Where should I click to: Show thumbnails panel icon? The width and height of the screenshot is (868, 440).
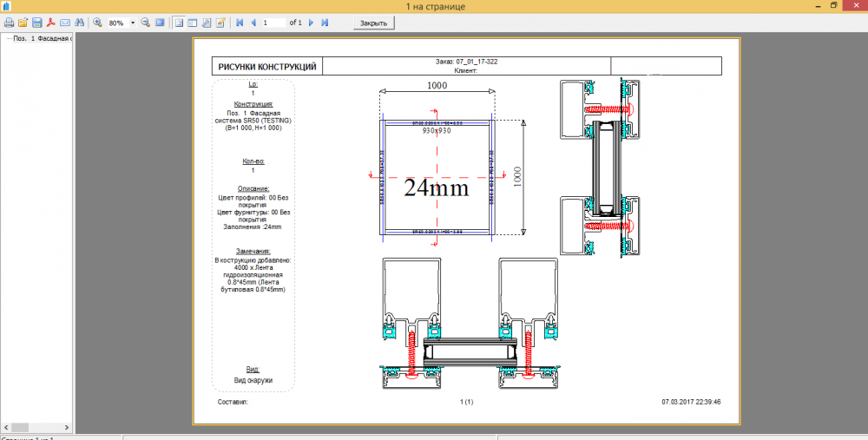pos(193,23)
